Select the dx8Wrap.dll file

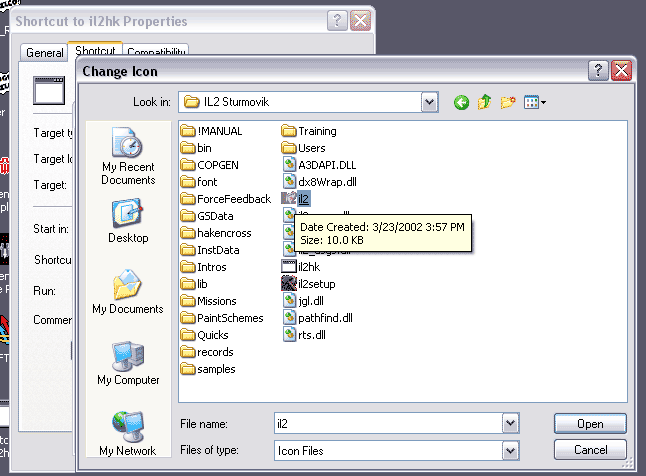320,182
